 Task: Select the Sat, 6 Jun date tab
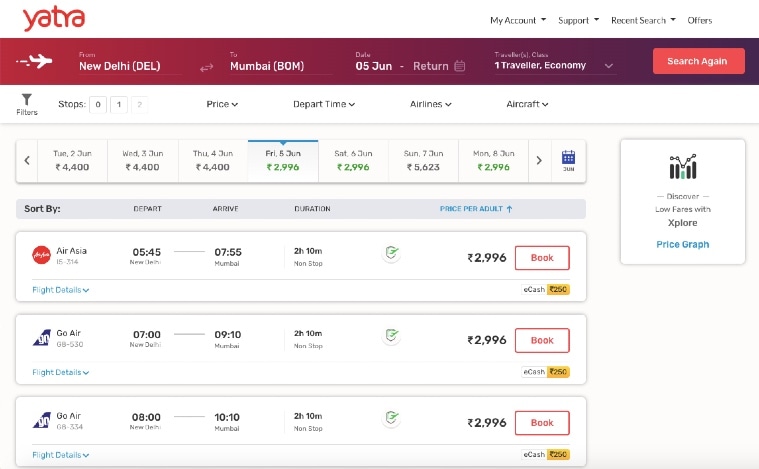click(353, 161)
